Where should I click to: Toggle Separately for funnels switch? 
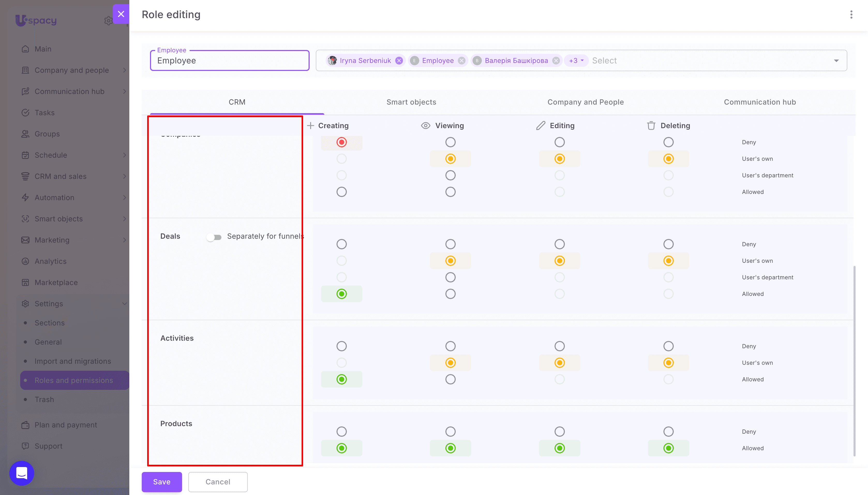214,237
